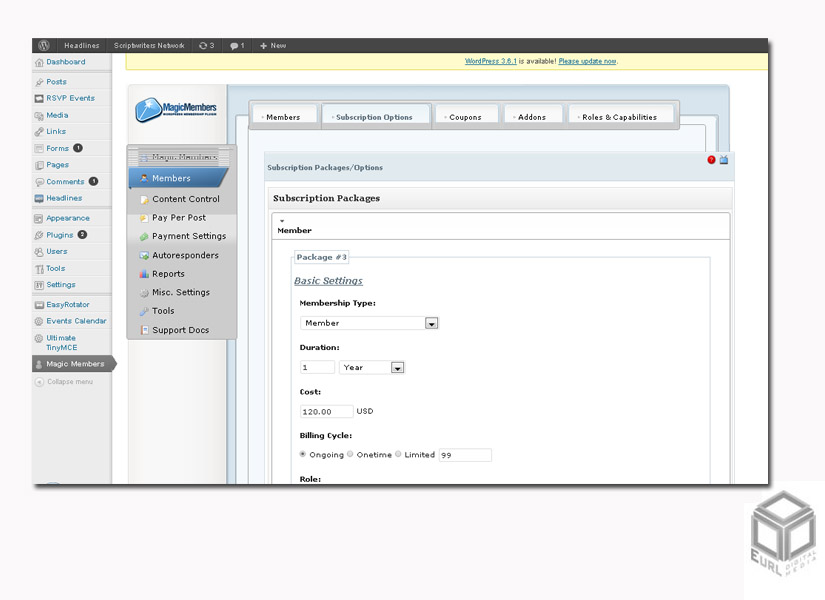Click the Comments sidebar icon

[x=39, y=182]
